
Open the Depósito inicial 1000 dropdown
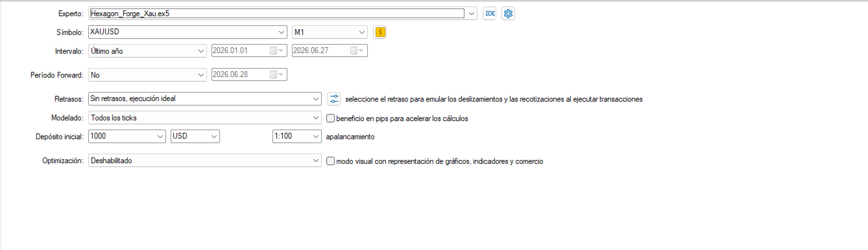(160, 137)
